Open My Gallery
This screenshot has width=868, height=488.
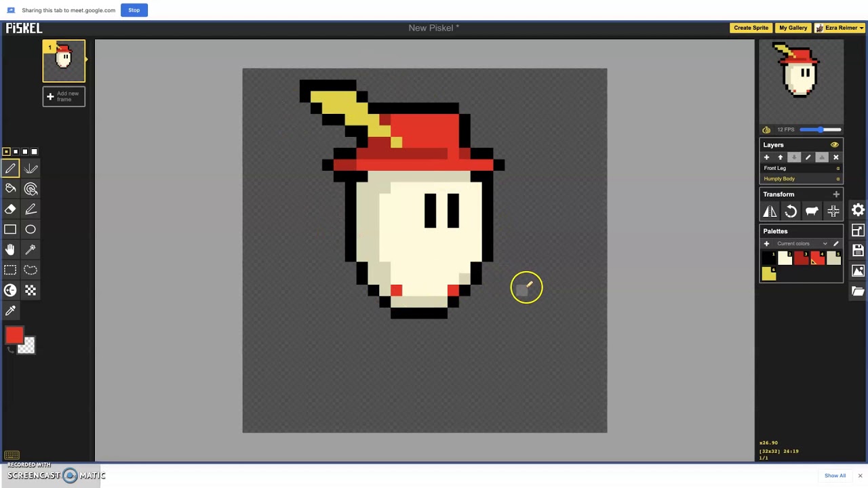[793, 28]
